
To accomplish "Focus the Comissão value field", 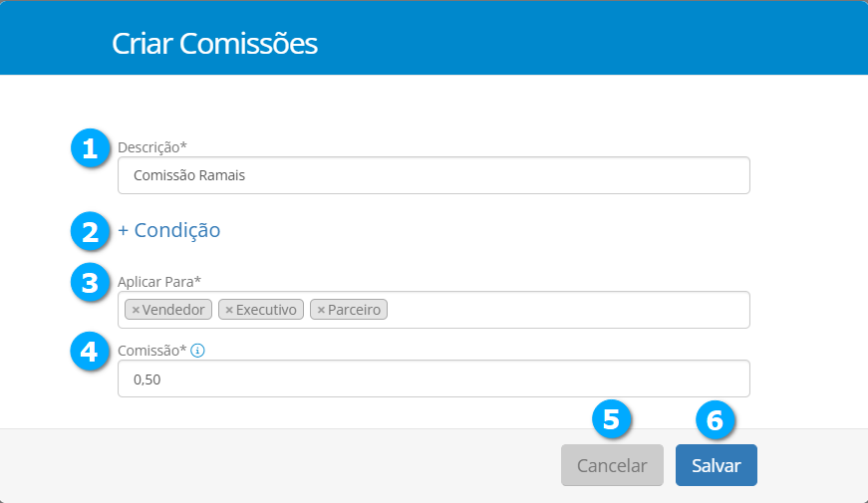I will coord(434,378).
